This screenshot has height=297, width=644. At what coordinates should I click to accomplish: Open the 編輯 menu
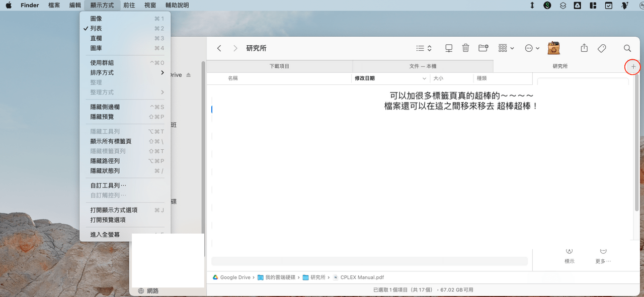tap(74, 6)
